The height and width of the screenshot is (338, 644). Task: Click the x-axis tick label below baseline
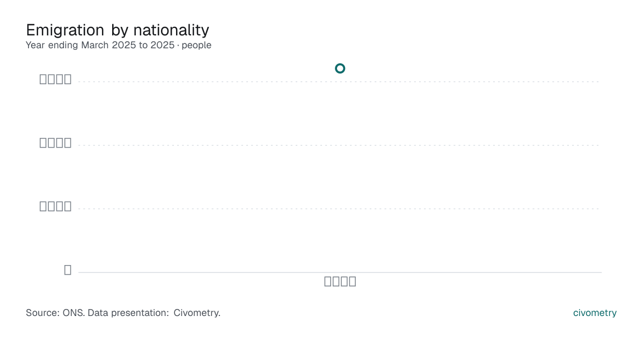tap(340, 281)
